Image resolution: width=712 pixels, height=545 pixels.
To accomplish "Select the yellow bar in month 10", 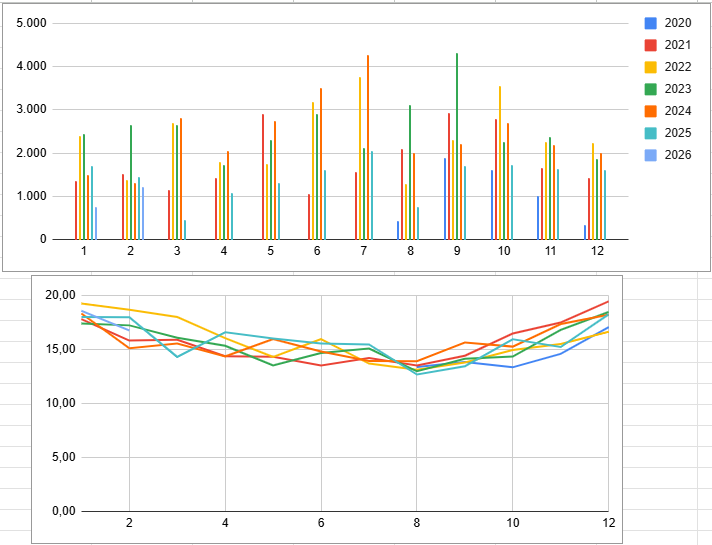I will pyautogui.click(x=499, y=162).
